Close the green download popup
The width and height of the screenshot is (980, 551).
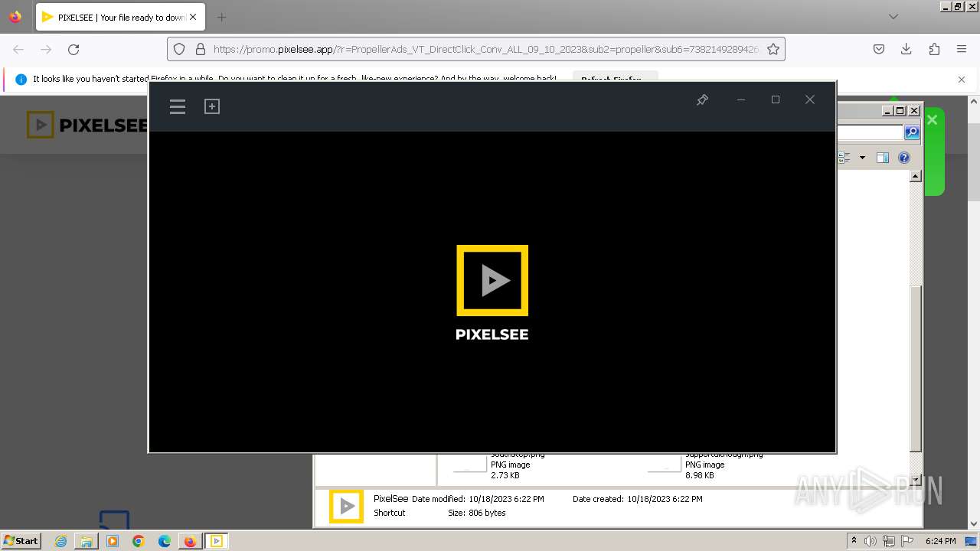coord(932,120)
